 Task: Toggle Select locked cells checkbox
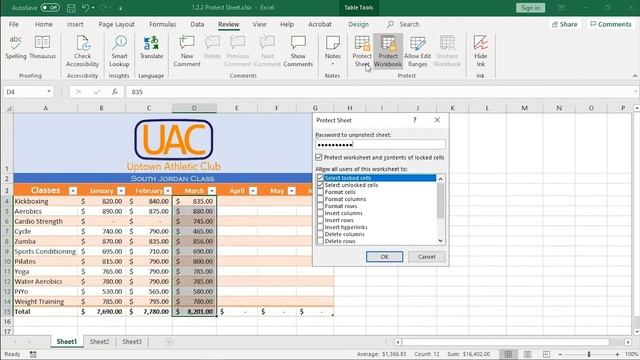[320, 178]
